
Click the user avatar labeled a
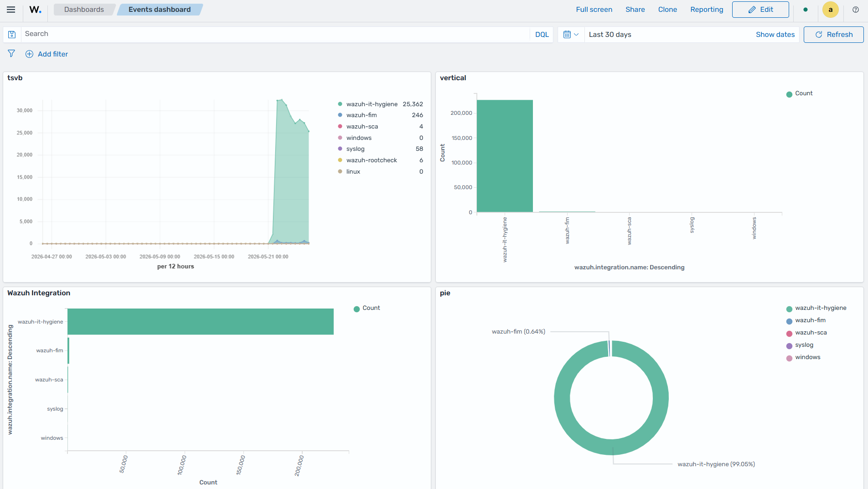(830, 10)
